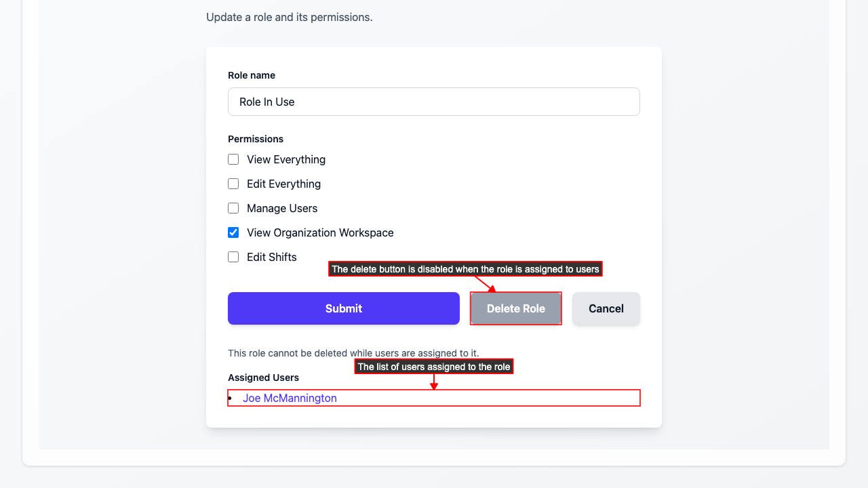Click the Role name input field

[434, 102]
